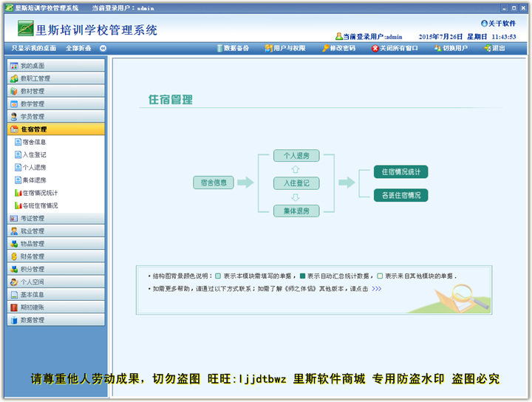Click 切换用户 toolbar item
This screenshot has height=402, width=532.
click(451, 48)
